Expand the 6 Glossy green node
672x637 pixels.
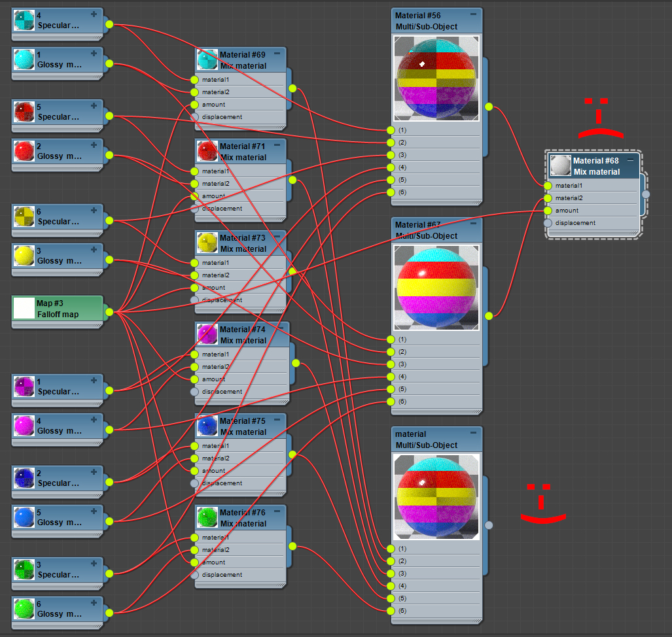coord(94,603)
